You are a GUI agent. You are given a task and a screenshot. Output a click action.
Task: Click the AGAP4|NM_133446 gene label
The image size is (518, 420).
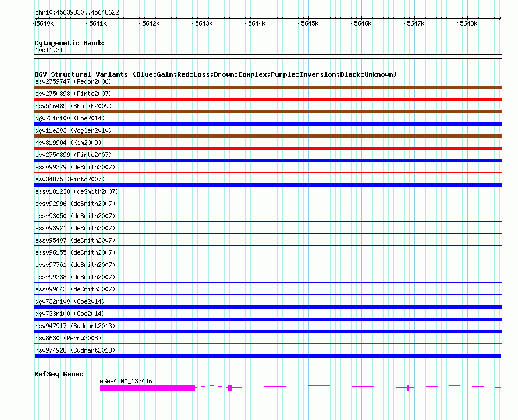pos(126,382)
